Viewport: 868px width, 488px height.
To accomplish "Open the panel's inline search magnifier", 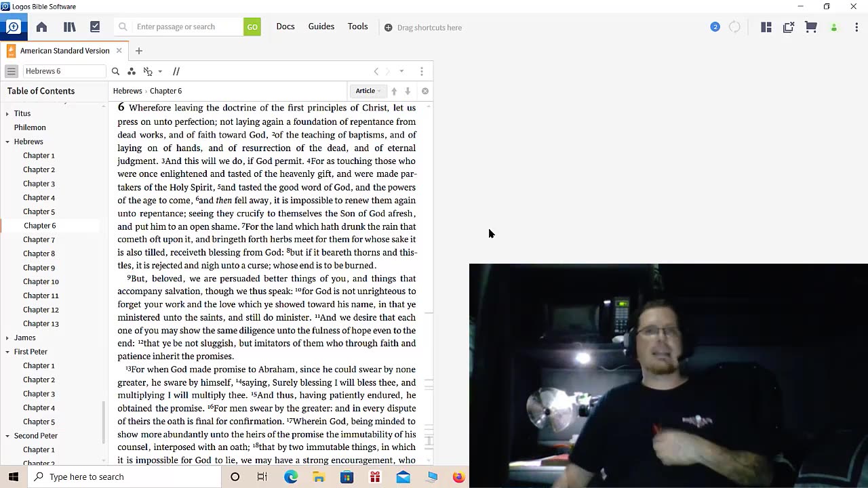I will pos(115,71).
